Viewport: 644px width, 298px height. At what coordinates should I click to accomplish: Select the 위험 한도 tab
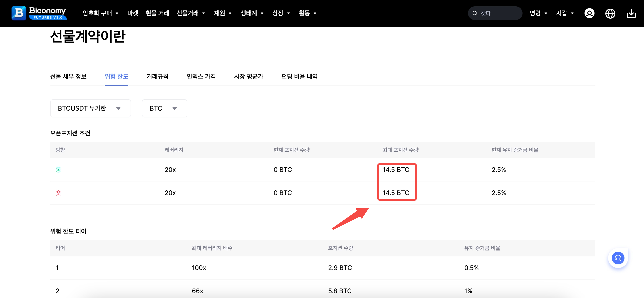pyautogui.click(x=116, y=76)
